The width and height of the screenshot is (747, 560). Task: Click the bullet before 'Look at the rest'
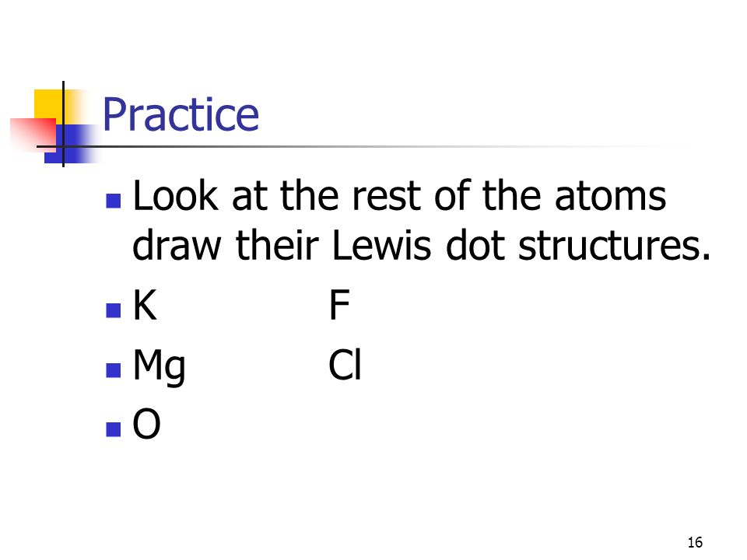tap(113, 201)
